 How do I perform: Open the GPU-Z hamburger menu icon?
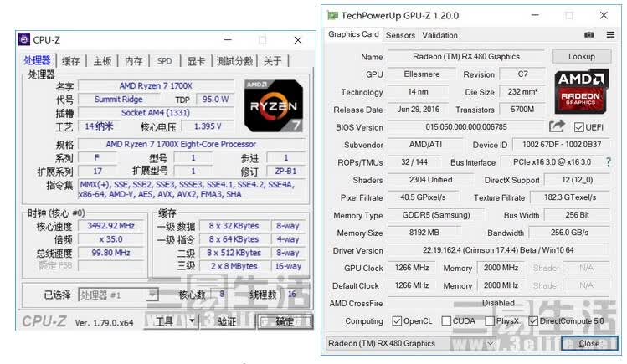(610, 35)
